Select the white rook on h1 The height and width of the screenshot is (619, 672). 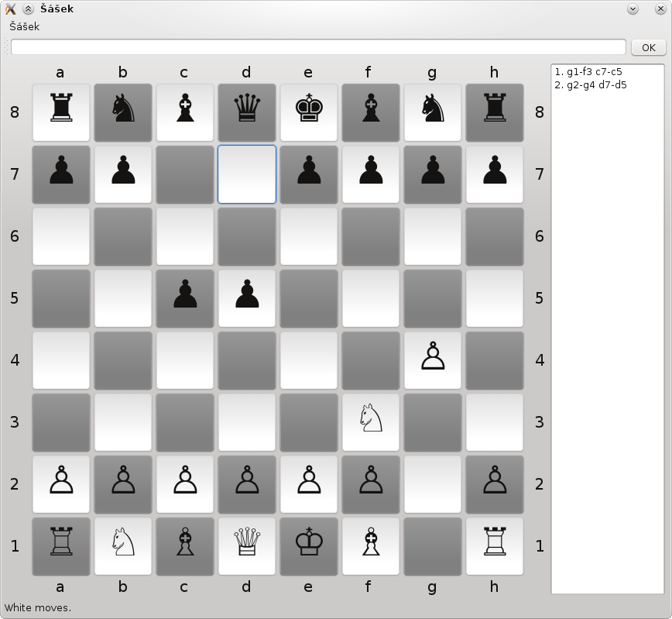coord(495,546)
